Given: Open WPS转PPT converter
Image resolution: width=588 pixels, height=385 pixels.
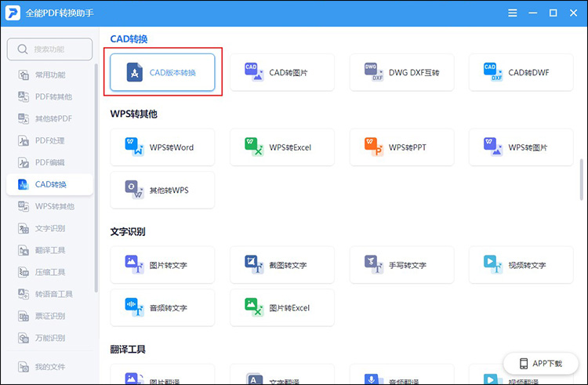Looking at the screenshot, I should [x=401, y=147].
